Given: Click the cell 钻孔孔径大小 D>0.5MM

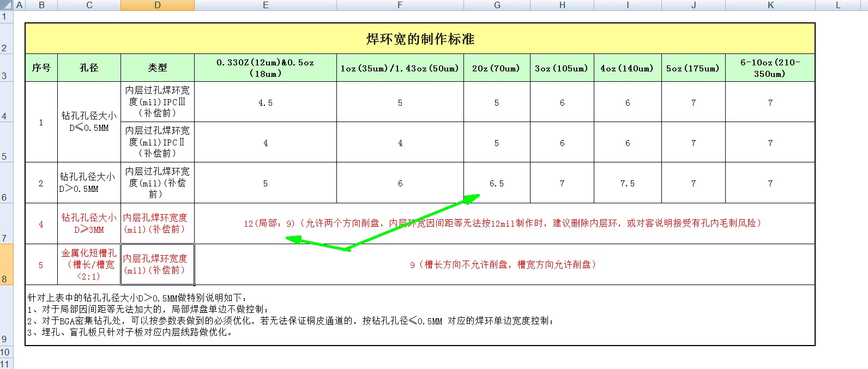Looking at the screenshot, I should point(89,183).
